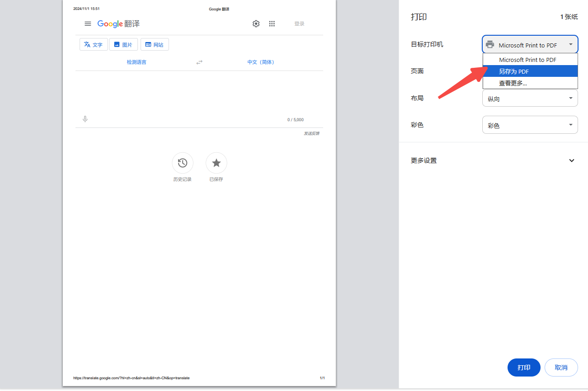Click the "2024/11/1 15:51" date header text
Viewport: 588px width, 391px height.
[x=86, y=9]
